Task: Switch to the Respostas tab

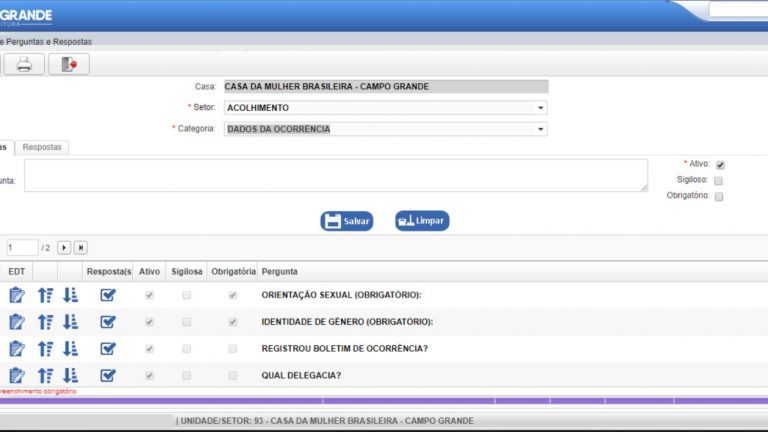Action: coord(43,147)
